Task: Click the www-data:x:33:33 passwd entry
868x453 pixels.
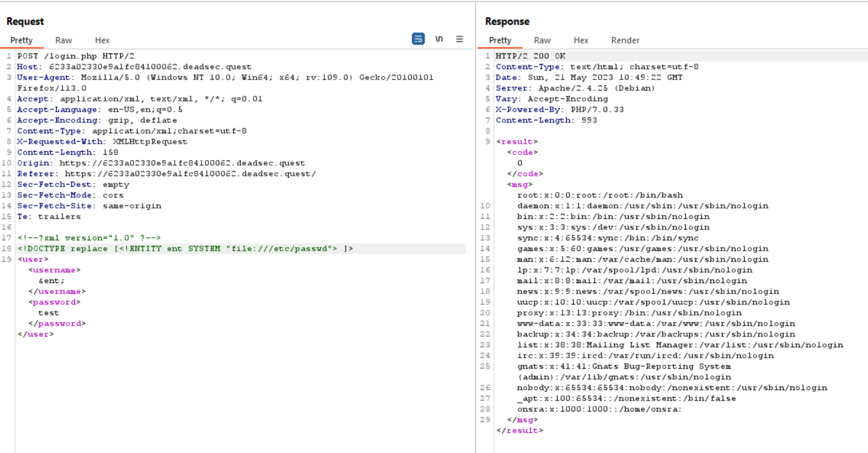Action: click(x=657, y=323)
